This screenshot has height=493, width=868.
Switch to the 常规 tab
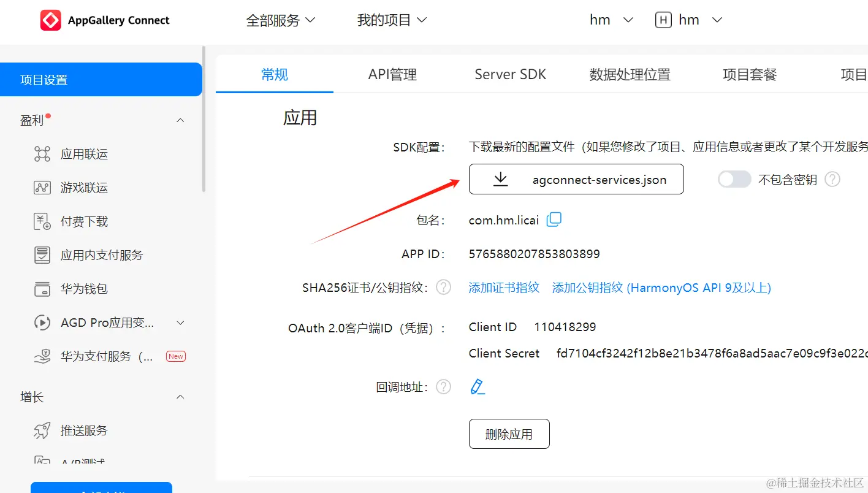point(275,75)
